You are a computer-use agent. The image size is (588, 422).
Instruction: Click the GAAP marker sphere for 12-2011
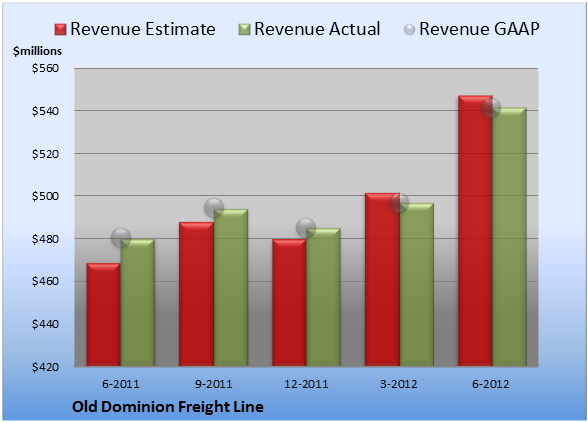tap(306, 227)
